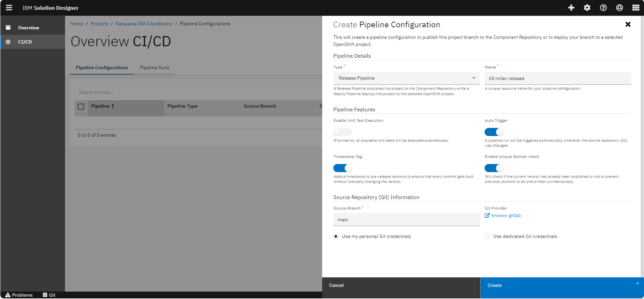Viewport: 644px width, 299px height.
Task: Select Use my personal Git credentials
Action: [x=336, y=236]
